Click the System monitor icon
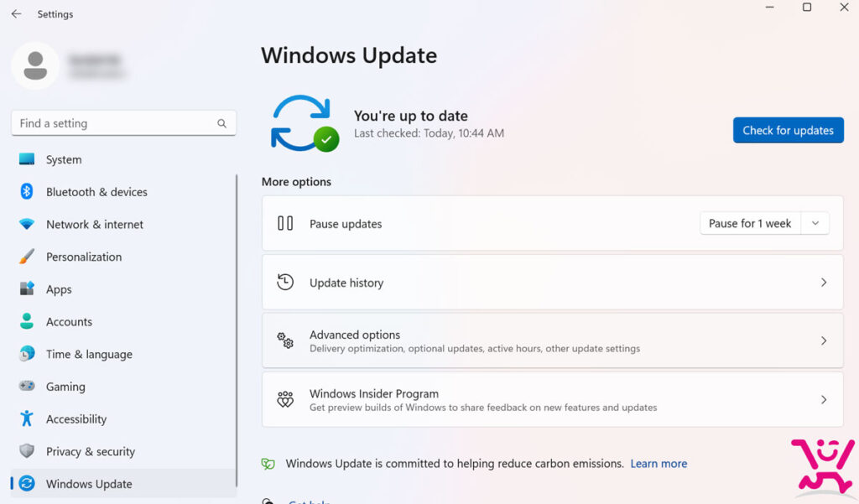The height and width of the screenshot is (504, 859). (27, 158)
